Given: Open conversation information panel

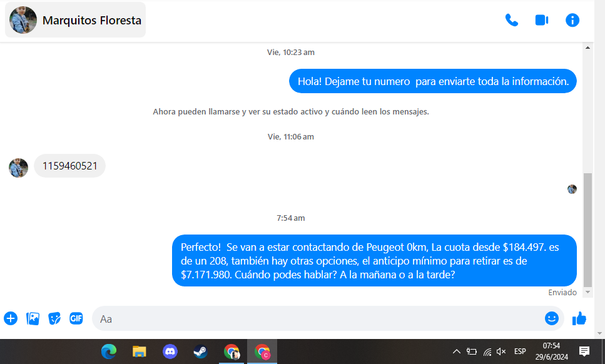Looking at the screenshot, I should pos(572,20).
